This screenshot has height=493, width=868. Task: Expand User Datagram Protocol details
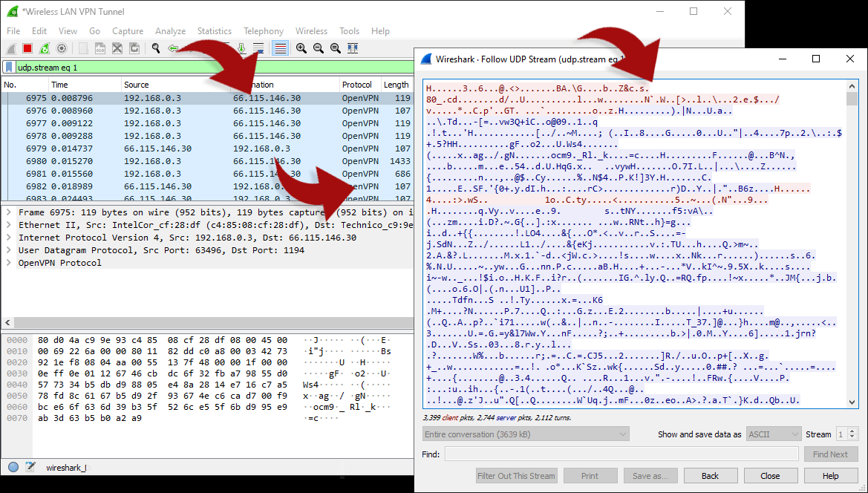[9, 250]
